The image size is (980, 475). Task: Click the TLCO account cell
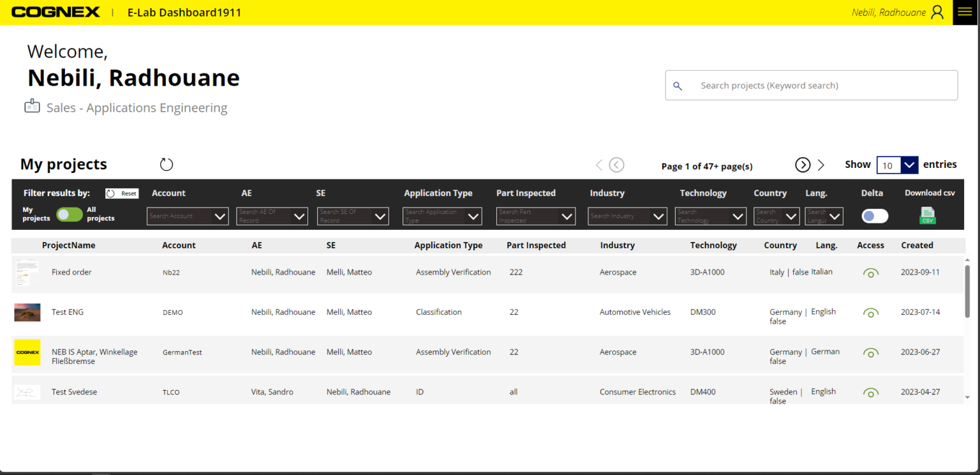[171, 393]
